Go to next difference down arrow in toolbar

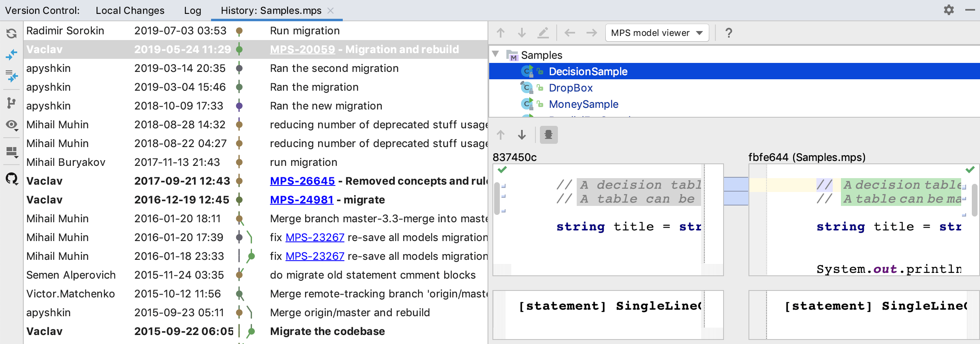coord(521,33)
